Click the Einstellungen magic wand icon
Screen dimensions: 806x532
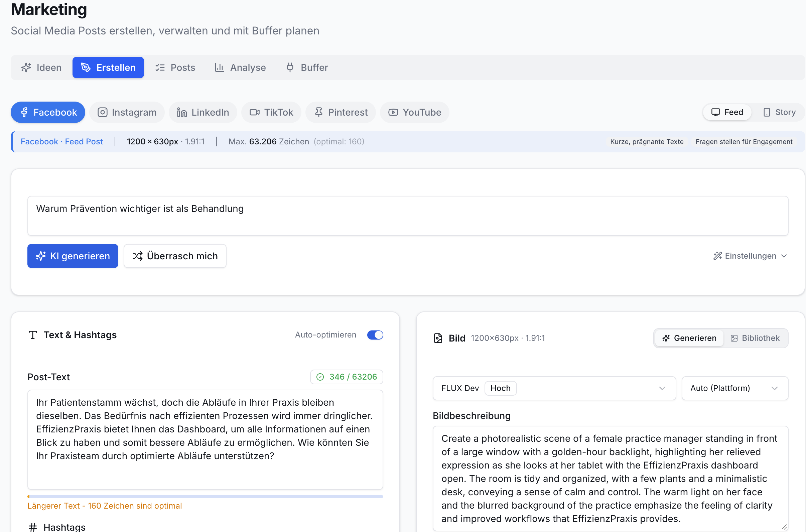click(x=717, y=256)
